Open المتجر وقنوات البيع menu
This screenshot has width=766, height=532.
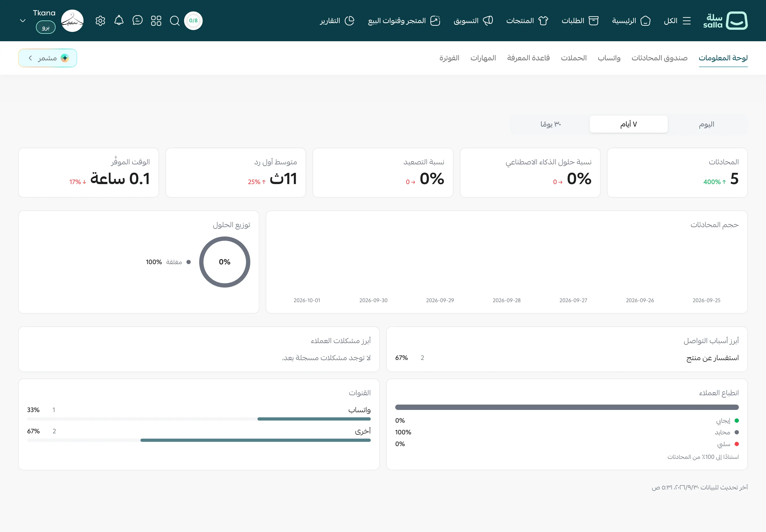tap(404, 21)
